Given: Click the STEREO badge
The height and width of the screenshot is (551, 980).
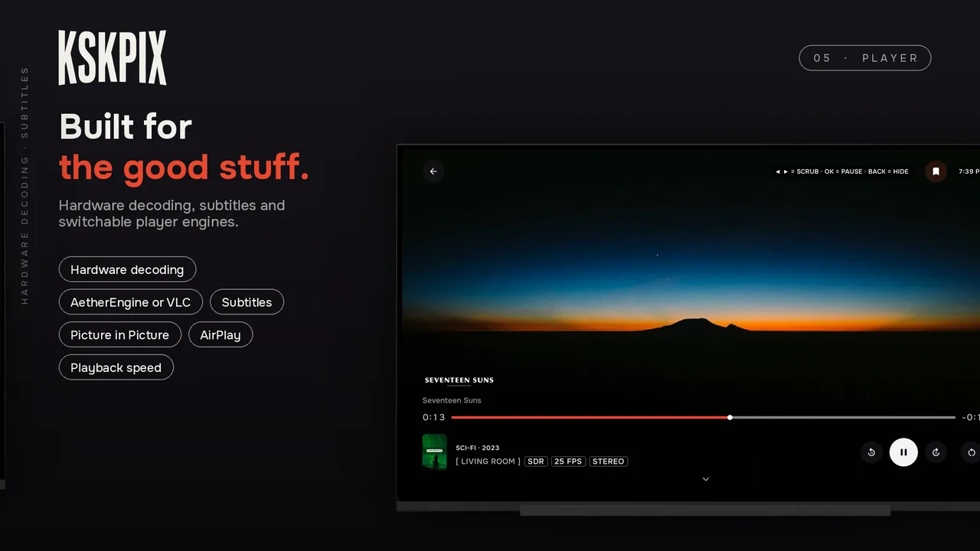Looking at the screenshot, I should [609, 461].
